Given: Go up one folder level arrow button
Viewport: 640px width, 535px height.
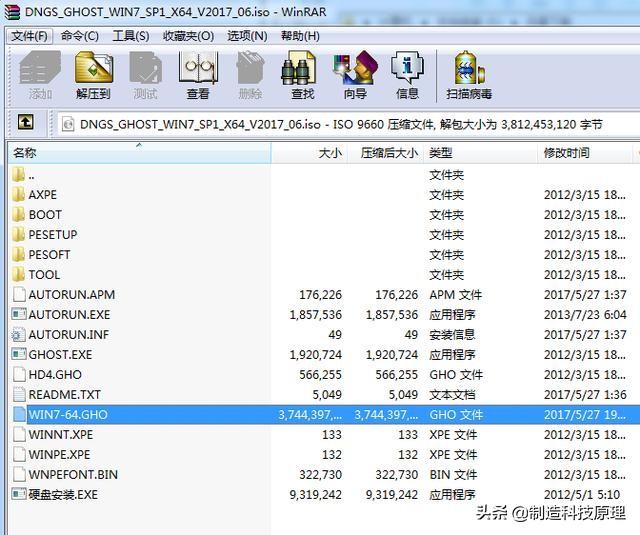Looking at the screenshot, I should click(x=26, y=122).
